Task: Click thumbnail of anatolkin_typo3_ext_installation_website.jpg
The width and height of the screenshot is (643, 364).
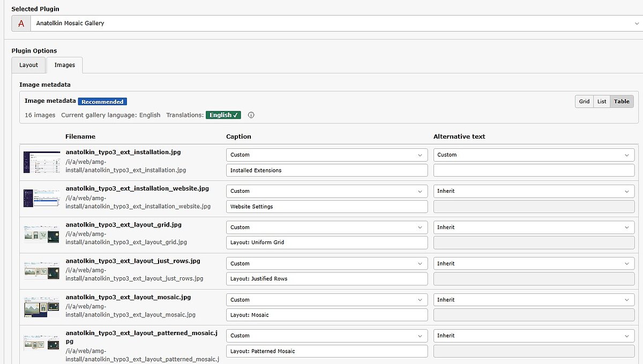Action: [x=42, y=198]
